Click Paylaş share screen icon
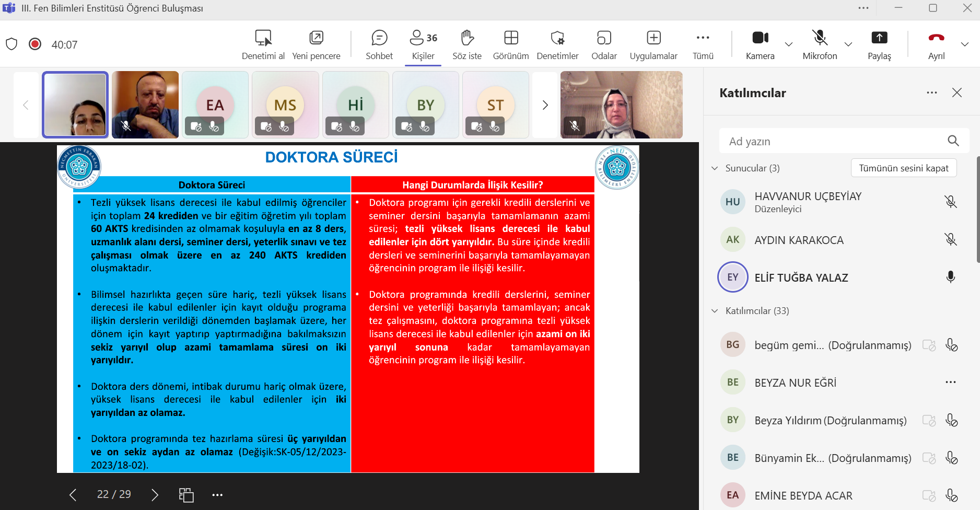This screenshot has height=510, width=980. pos(879,38)
